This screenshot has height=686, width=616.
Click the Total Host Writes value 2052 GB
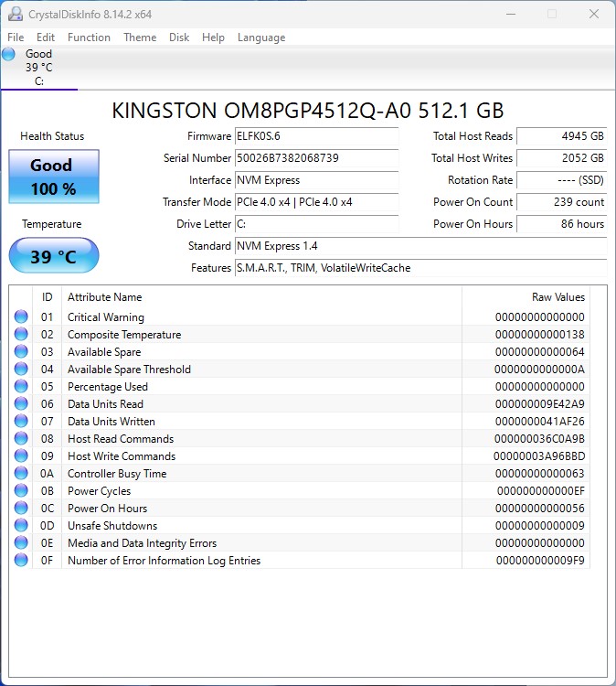[x=561, y=158]
